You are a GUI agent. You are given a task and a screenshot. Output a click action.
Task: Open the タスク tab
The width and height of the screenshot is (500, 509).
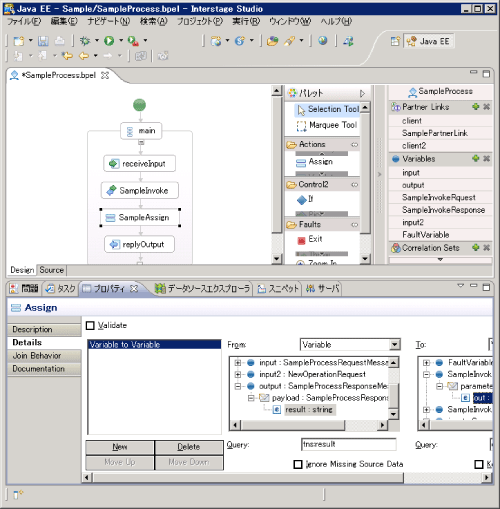(x=61, y=289)
